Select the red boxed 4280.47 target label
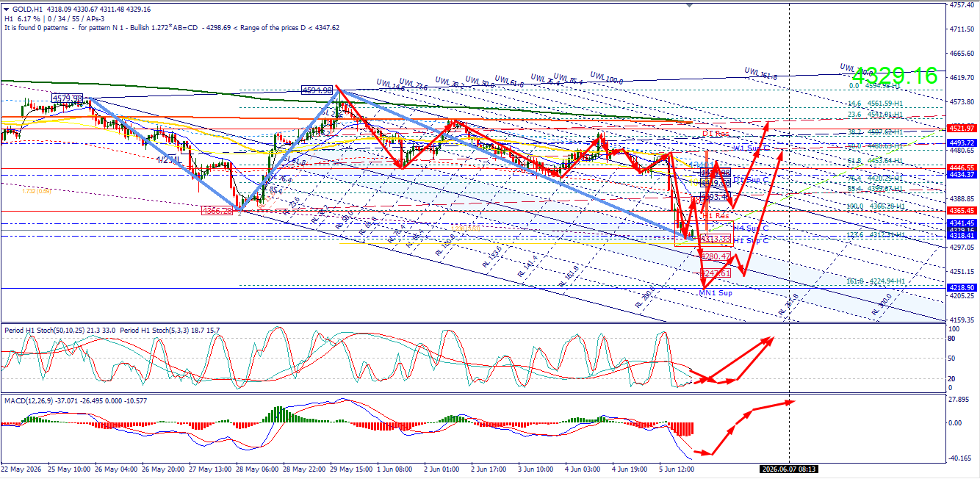The width and height of the screenshot is (980, 479). coord(715,256)
